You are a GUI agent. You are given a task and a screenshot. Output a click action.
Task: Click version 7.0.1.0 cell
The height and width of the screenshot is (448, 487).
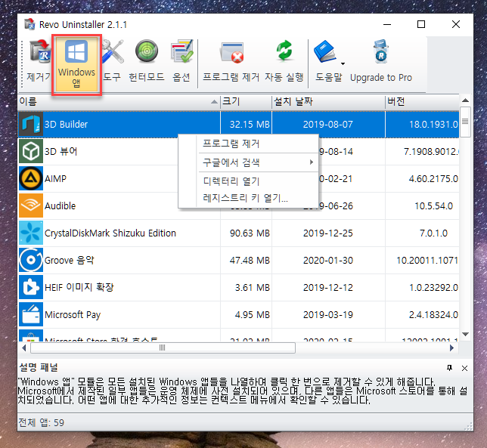[x=433, y=233]
